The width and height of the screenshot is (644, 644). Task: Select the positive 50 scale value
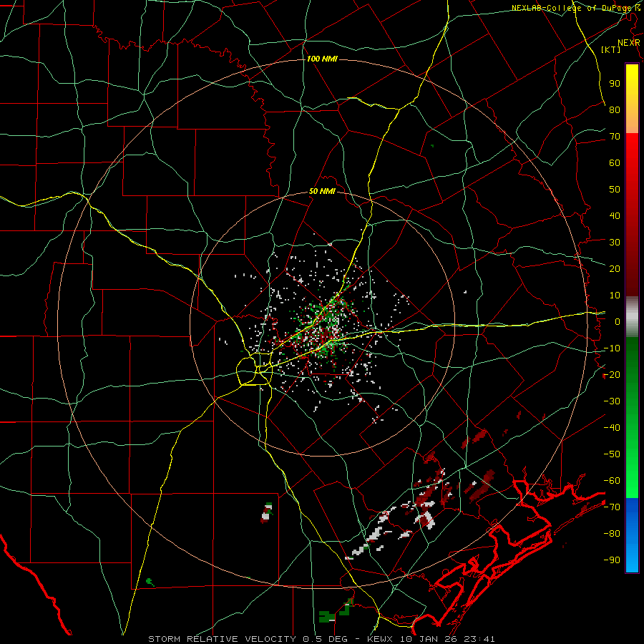click(615, 190)
